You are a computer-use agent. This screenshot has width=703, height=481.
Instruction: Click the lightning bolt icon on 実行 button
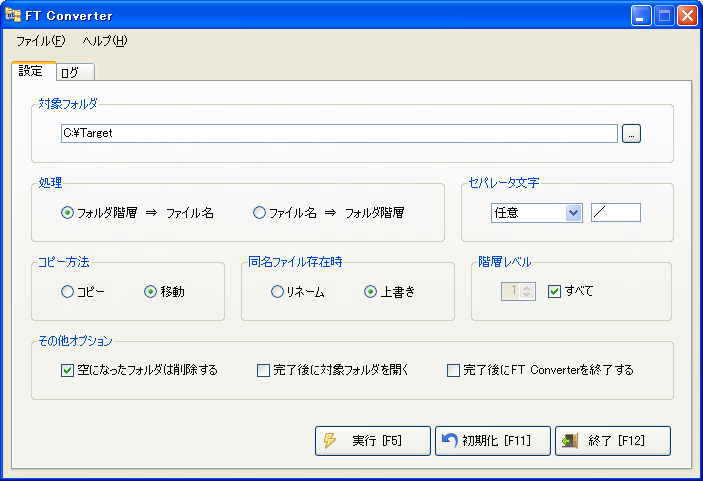click(330, 441)
